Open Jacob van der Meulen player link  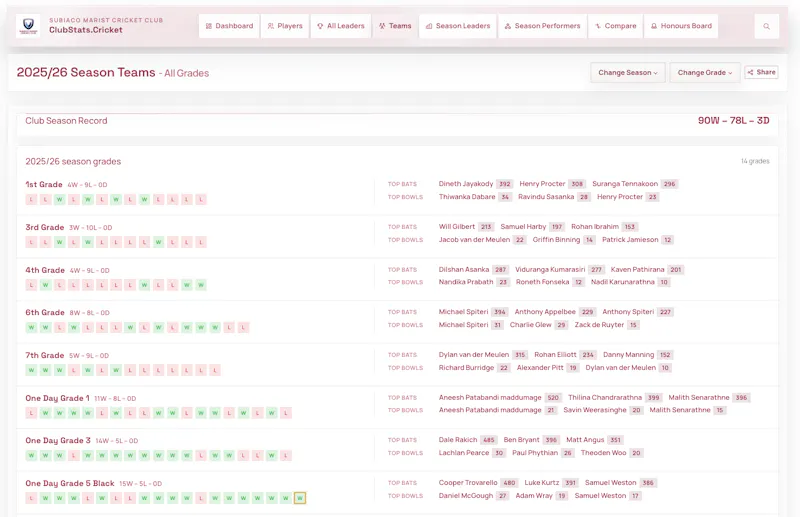(x=474, y=240)
